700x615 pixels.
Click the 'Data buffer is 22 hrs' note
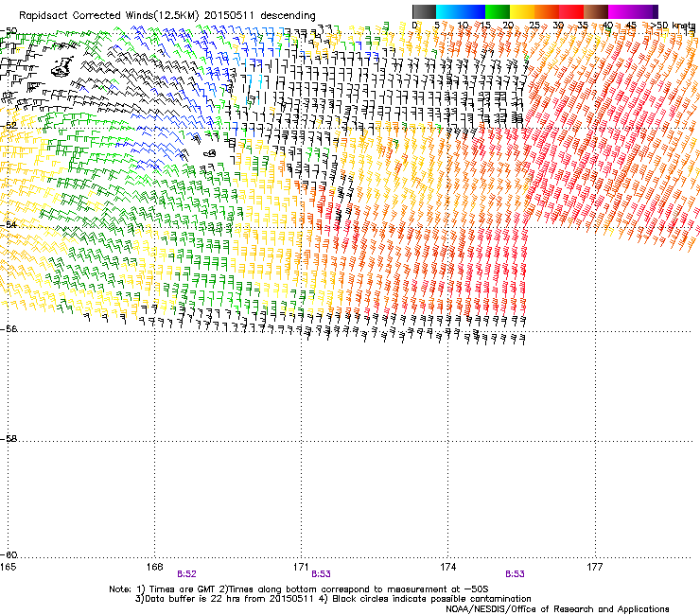pos(224,599)
